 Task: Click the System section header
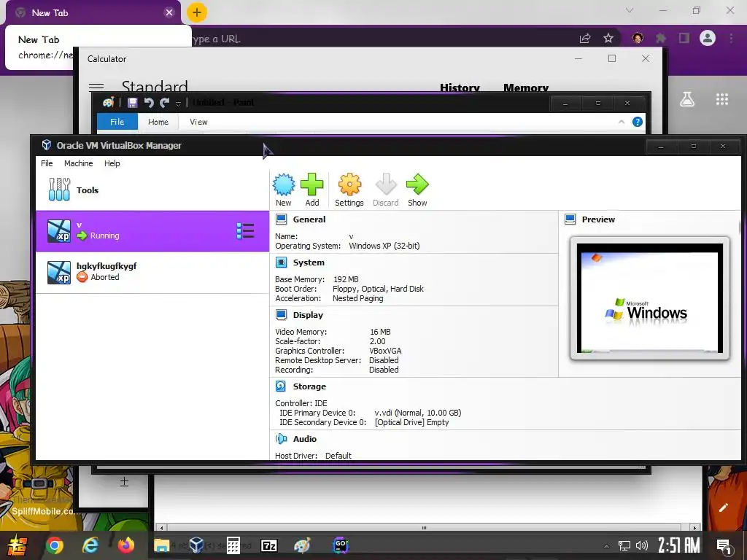tap(309, 262)
